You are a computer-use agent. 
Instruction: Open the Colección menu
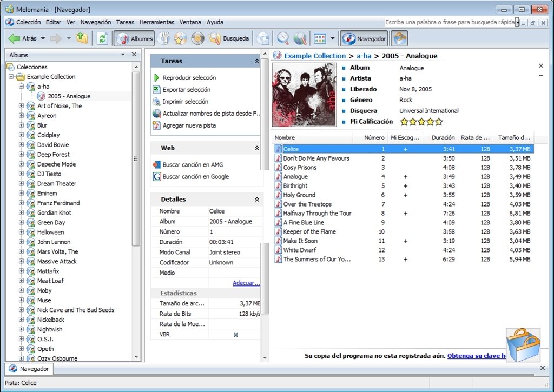(x=28, y=22)
